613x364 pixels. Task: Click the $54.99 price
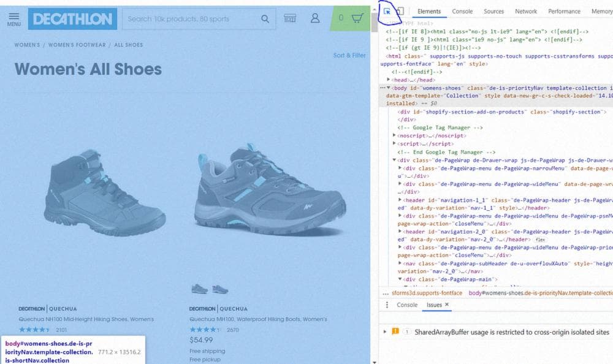coord(201,339)
